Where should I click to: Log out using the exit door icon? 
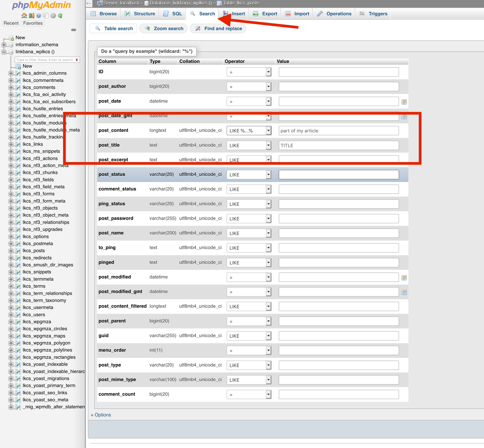click(32, 16)
